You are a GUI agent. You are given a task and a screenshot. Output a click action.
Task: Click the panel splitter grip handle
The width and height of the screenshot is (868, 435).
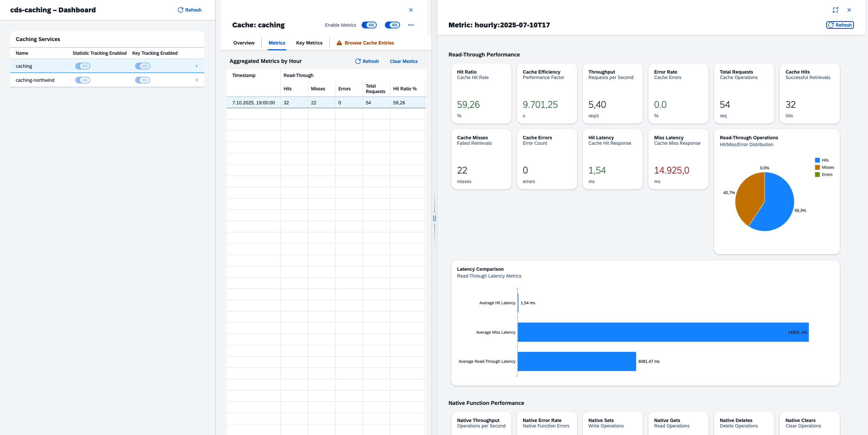[434, 218]
